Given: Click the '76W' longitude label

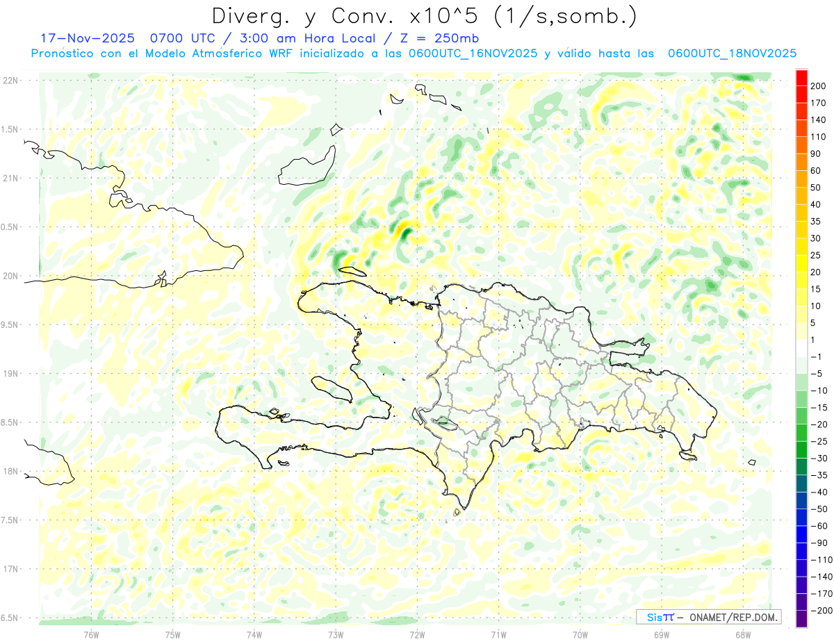Looking at the screenshot, I should coord(91,635).
